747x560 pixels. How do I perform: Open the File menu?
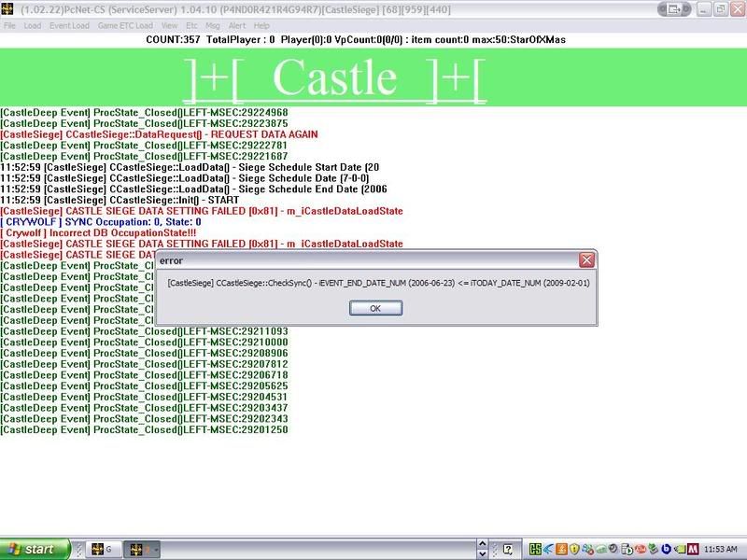[x=9, y=25]
